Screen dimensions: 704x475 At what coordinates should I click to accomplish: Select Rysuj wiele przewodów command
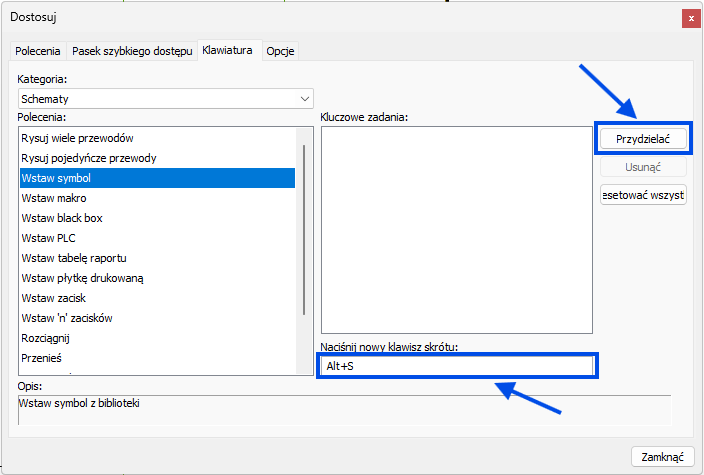(77, 138)
